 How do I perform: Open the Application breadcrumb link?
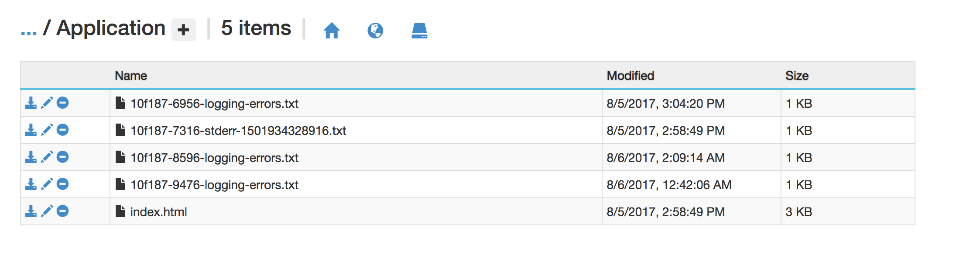click(x=110, y=28)
